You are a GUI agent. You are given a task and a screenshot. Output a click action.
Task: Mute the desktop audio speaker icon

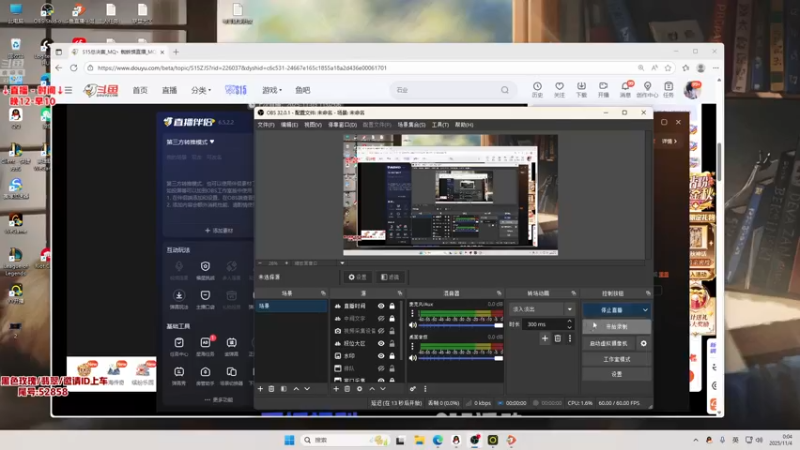click(x=413, y=358)
